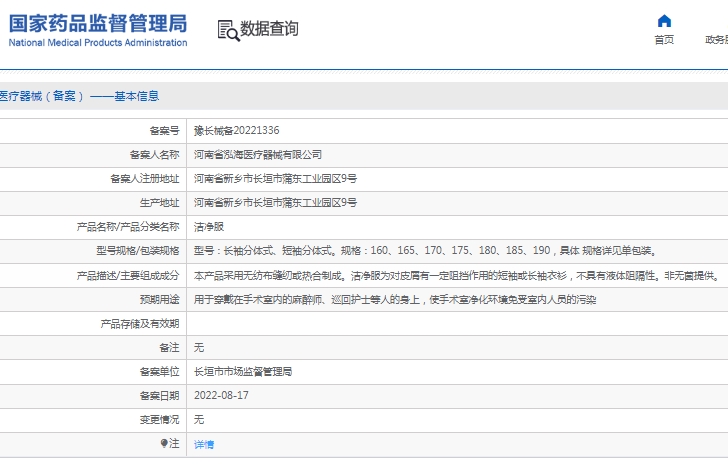Click the 备案日期 field label
The height and width of the screenshot is (465, 728).
pyautogui.click(x=160, y=396)
